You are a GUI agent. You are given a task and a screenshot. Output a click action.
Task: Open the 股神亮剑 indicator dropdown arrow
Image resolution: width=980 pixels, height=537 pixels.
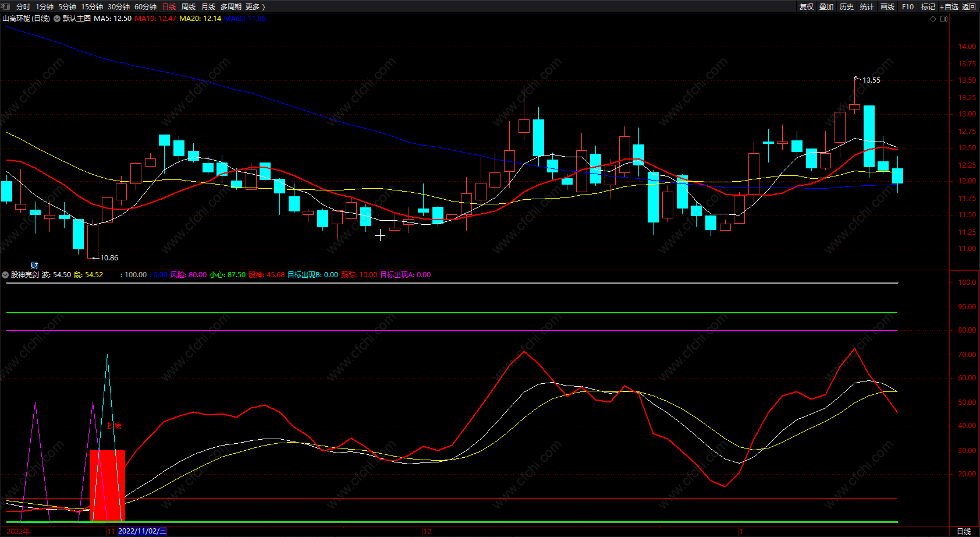(x=5, y=275)
